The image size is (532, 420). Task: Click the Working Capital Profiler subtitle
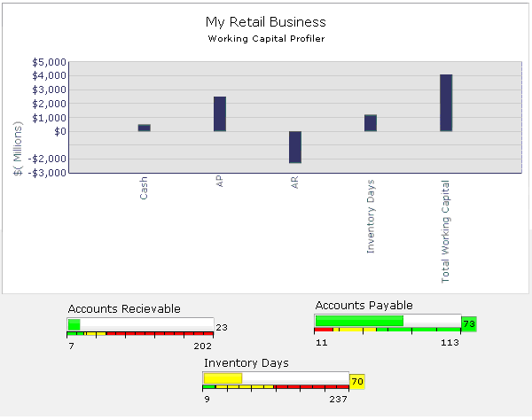(x=265, y=38)
